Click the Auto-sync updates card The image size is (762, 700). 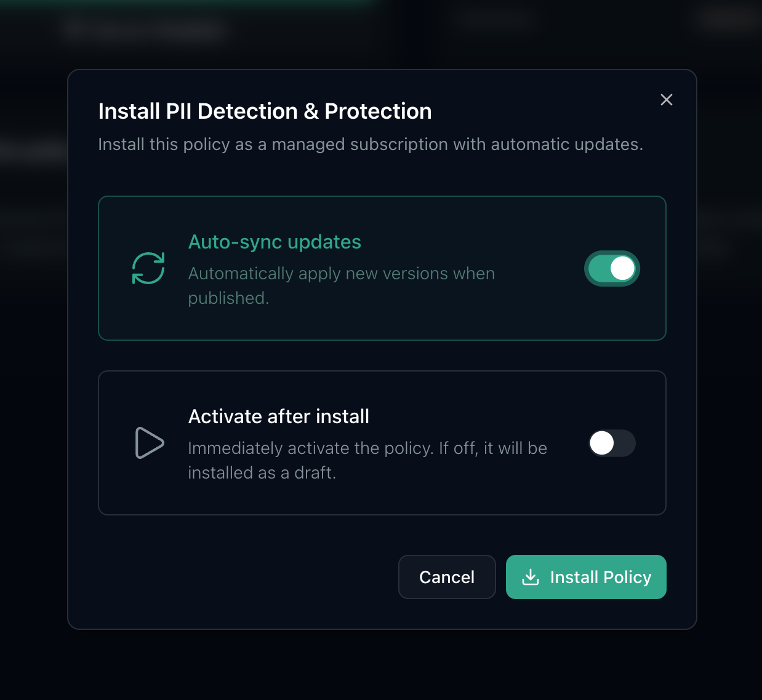point(382,268)
